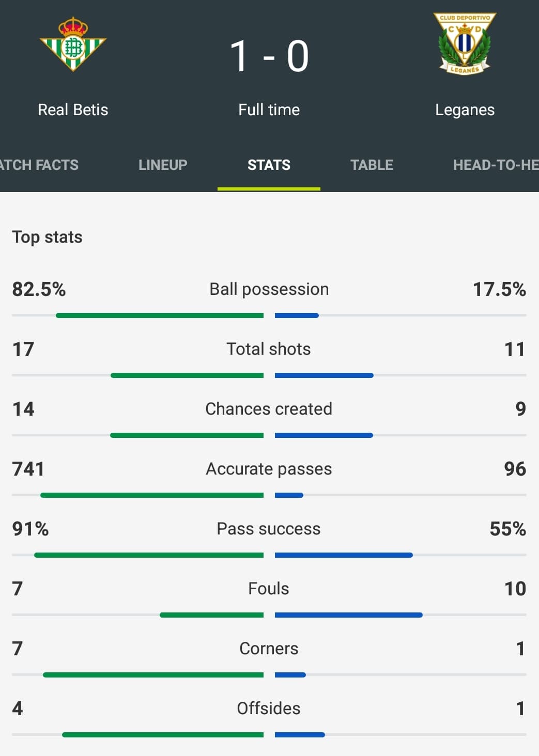
Task: Select the Chances created stat row
Action: 269,418
